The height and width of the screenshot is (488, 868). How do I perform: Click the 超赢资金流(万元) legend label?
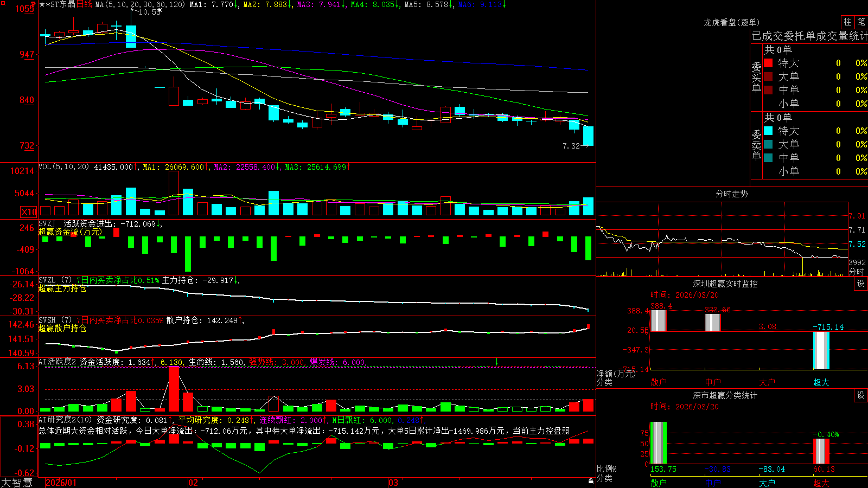(70, 232)
